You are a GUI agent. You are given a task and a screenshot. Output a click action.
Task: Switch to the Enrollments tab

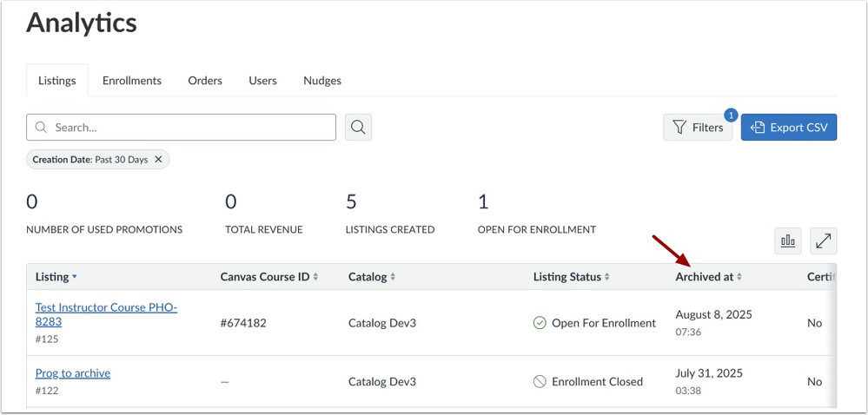coord(132,81)
